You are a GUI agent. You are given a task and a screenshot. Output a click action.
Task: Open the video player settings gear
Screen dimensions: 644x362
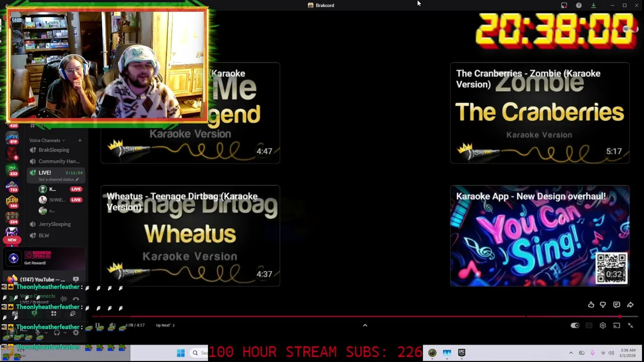pos(603,325)
